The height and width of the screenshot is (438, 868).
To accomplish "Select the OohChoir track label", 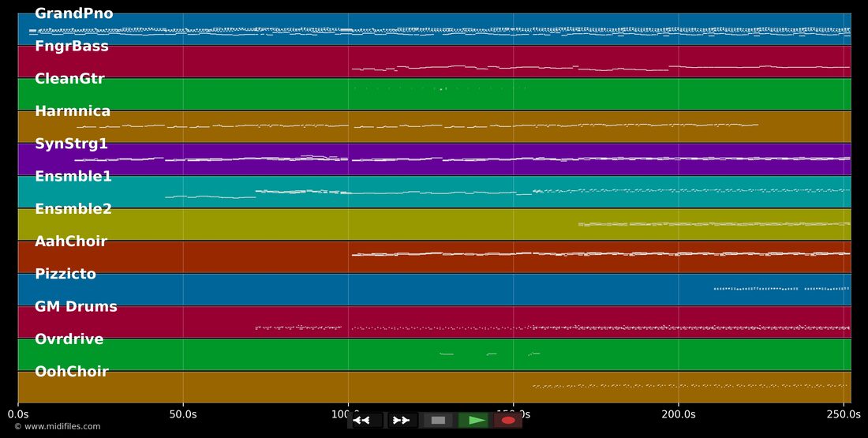I will click(x=71, y=372).
